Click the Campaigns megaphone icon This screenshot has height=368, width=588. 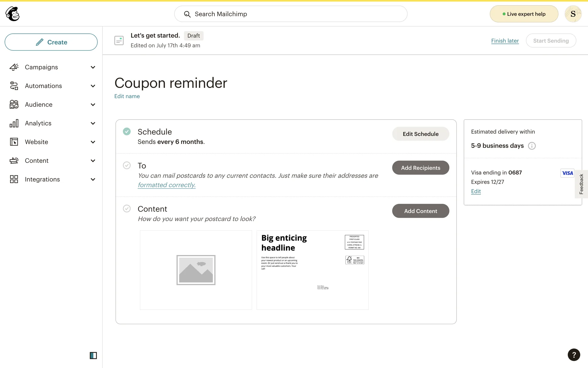point(14,67)
